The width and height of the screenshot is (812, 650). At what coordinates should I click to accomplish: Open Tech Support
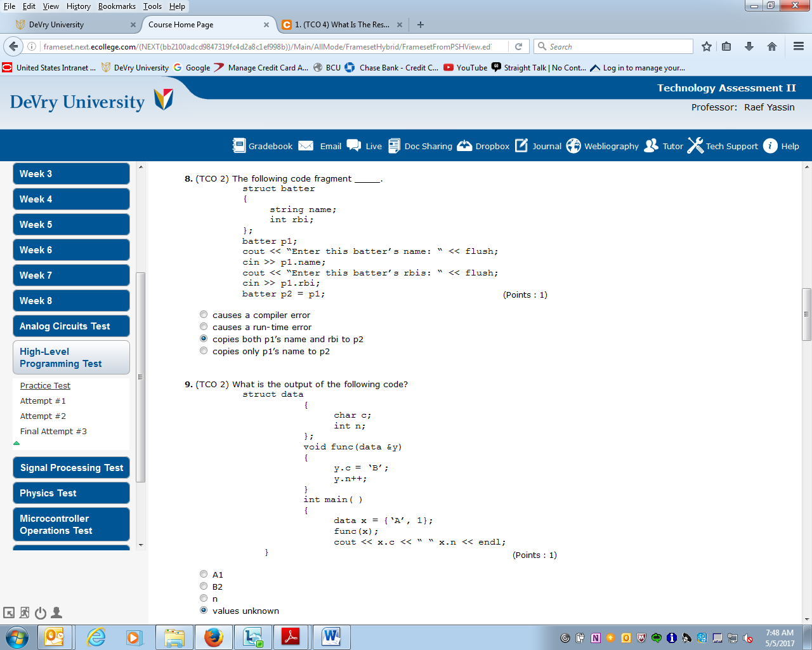[696, 145]
